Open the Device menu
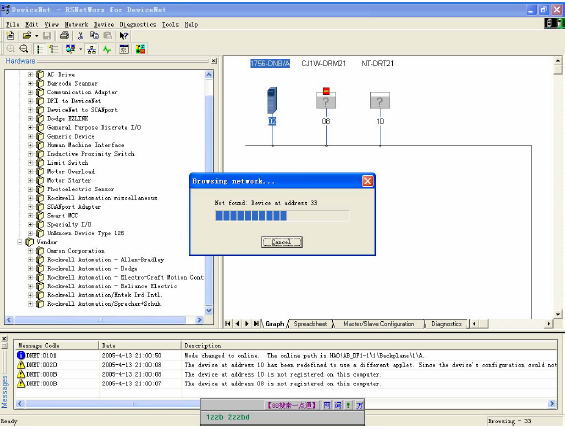Image resolution: width=565 pixels, height=429 pixels. click(x=104, y=24)
